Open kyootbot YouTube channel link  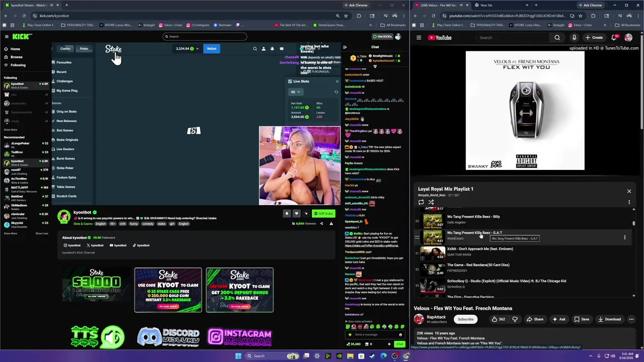click(x=118, y=245)
